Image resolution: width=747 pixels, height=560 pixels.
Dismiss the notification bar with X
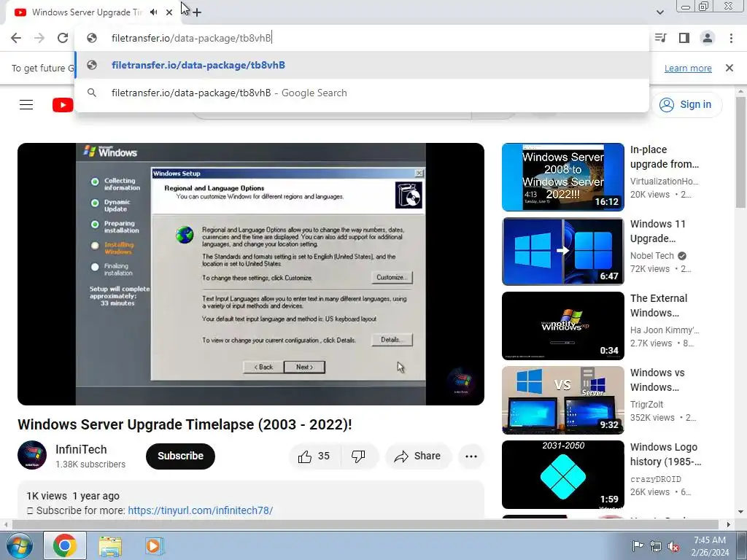[729, 68]
